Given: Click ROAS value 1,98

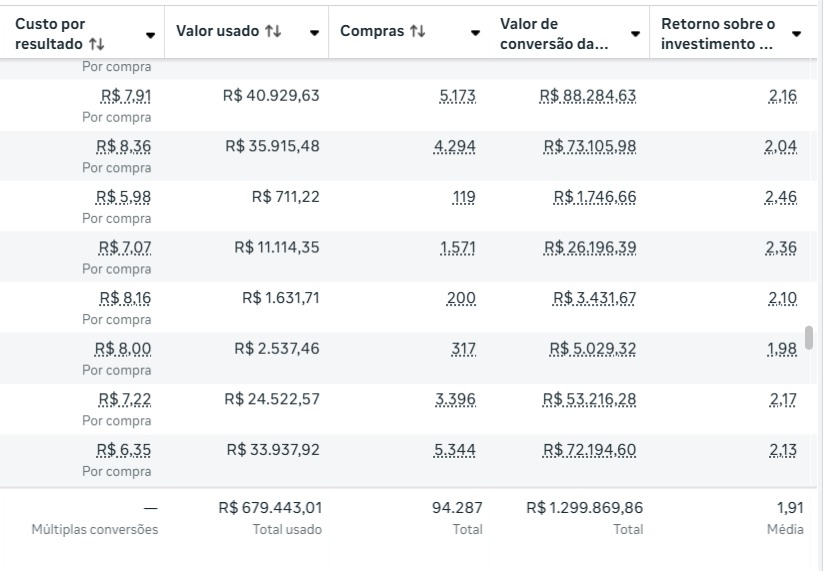Looking at the screenshot, I should (783, 348).
